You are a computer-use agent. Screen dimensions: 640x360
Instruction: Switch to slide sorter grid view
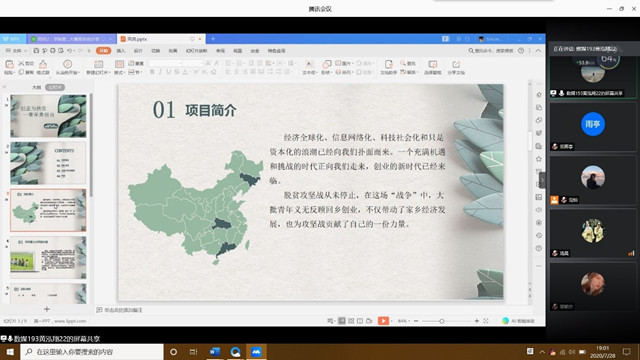click(x=351, y=321)
